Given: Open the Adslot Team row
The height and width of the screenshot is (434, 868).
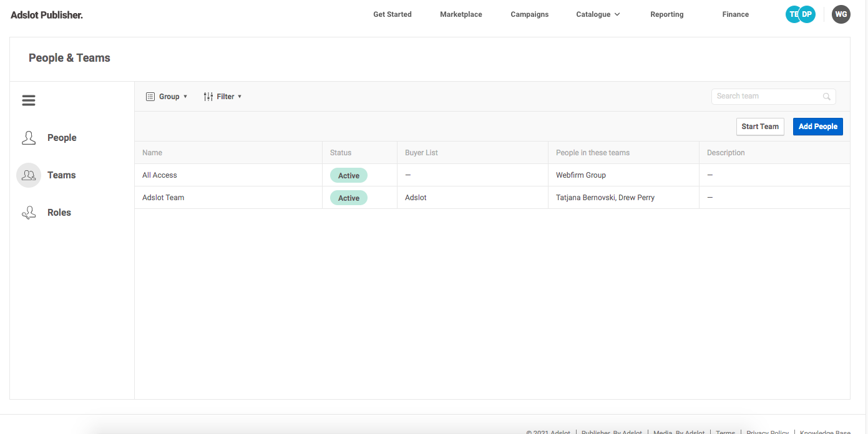Looking at the screenshot, I should pyautogui.click(x=163, y=198).
